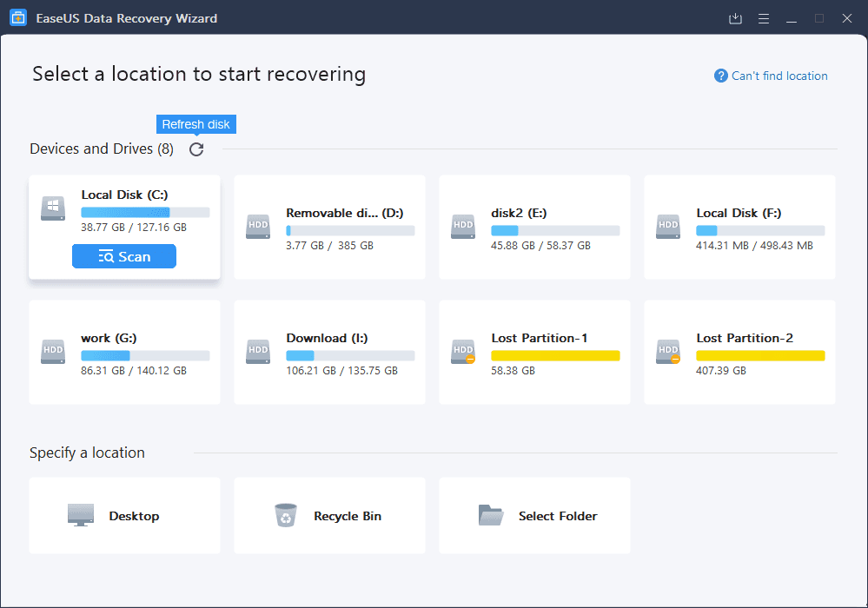Image resolution: width=868 pixels, height=608 pixels.
Task: Select the Download (I:) drive tile
Action: click(x=329, y=352)
